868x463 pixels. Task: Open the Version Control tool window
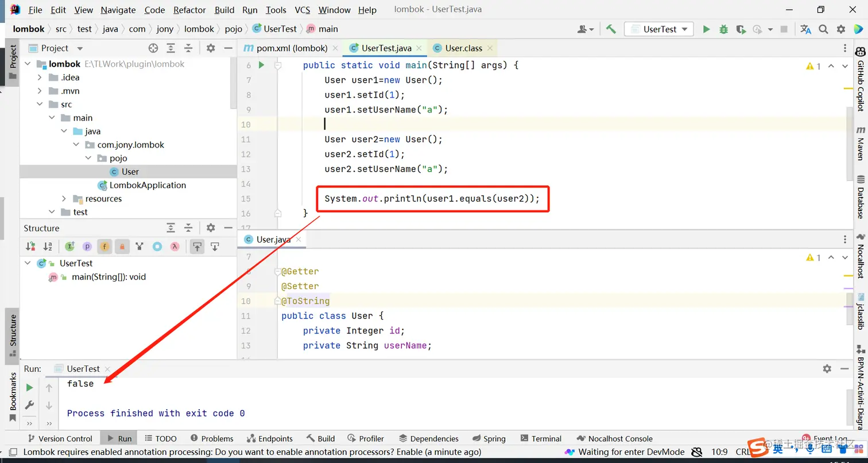click(x=60, y=438)
